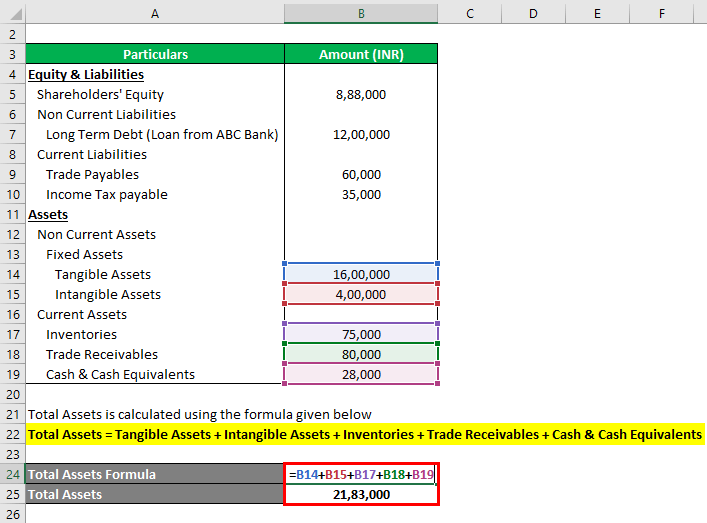Select row 11 header

pos(13,214)
